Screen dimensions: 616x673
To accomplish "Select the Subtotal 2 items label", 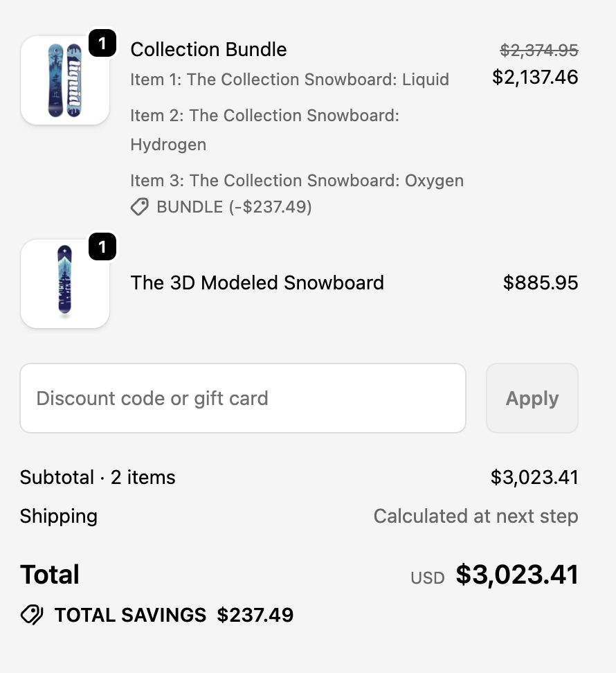I will click(x=98, y=477).
